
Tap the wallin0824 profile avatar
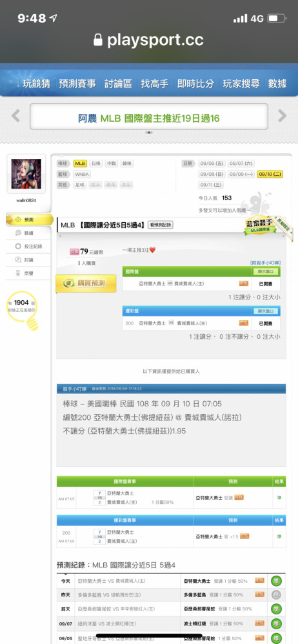pos(26,174)
